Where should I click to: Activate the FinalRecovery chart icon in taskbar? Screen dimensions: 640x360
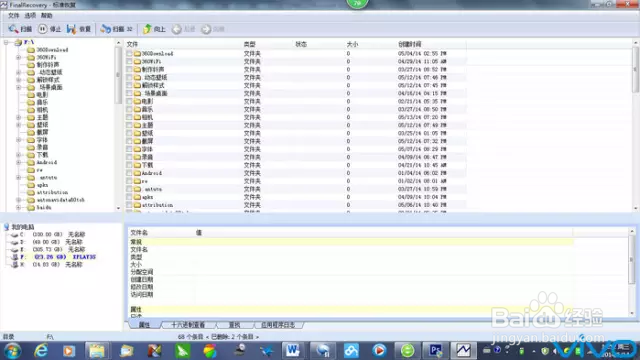(463, 351)
